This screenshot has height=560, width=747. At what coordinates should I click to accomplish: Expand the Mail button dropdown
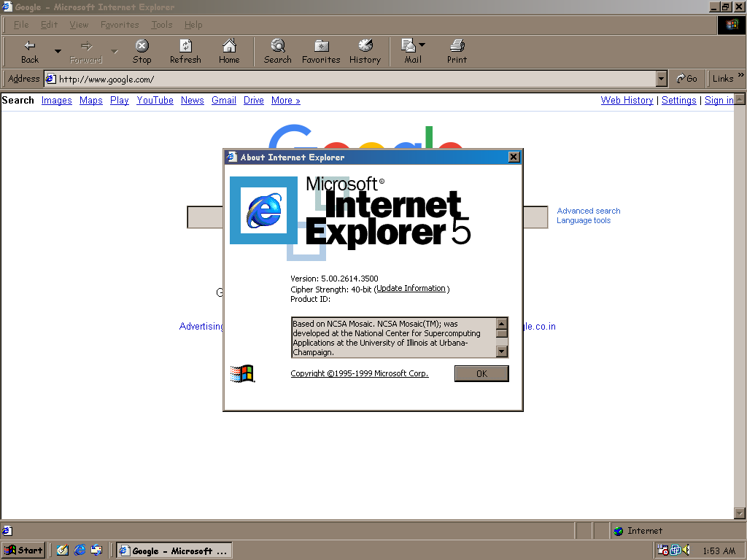coord(422,45)
